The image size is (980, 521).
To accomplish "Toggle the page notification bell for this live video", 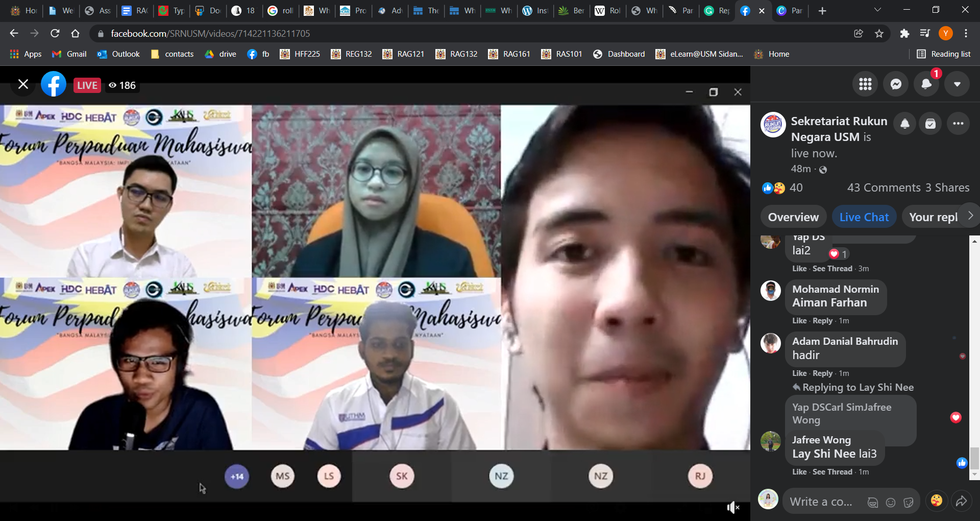I will [x=905, y=124].
